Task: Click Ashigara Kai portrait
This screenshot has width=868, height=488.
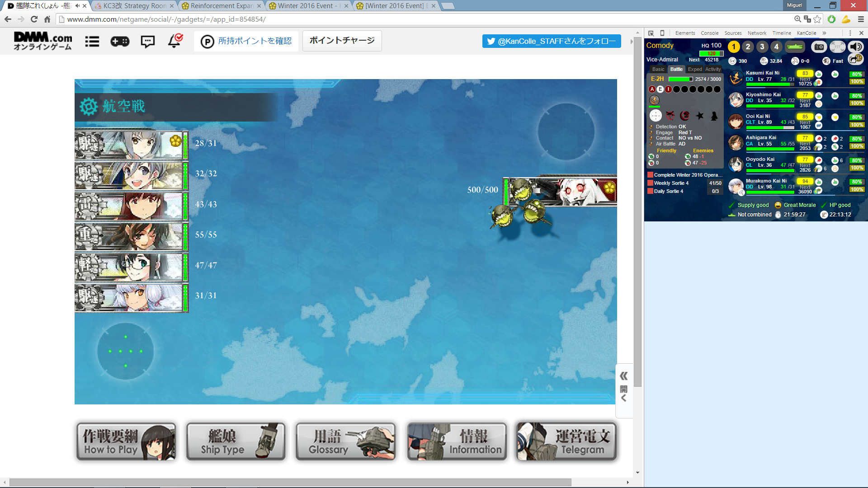Action: [736, 143]
